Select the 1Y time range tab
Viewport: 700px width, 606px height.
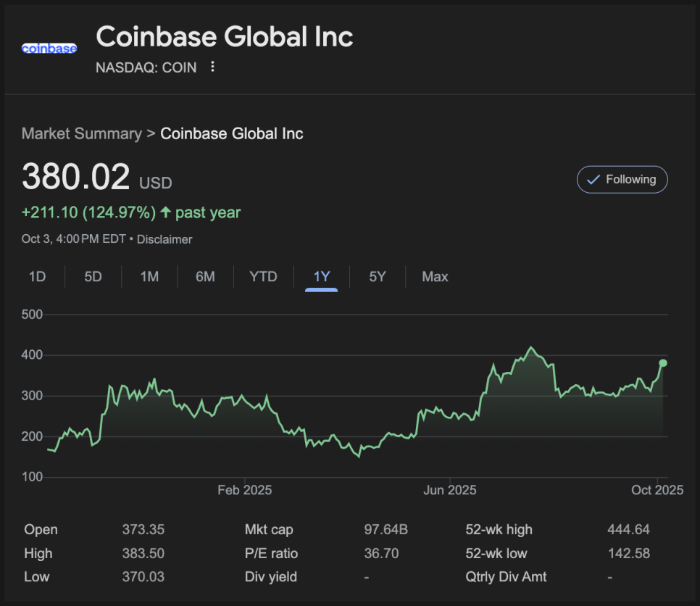(322, 276)
